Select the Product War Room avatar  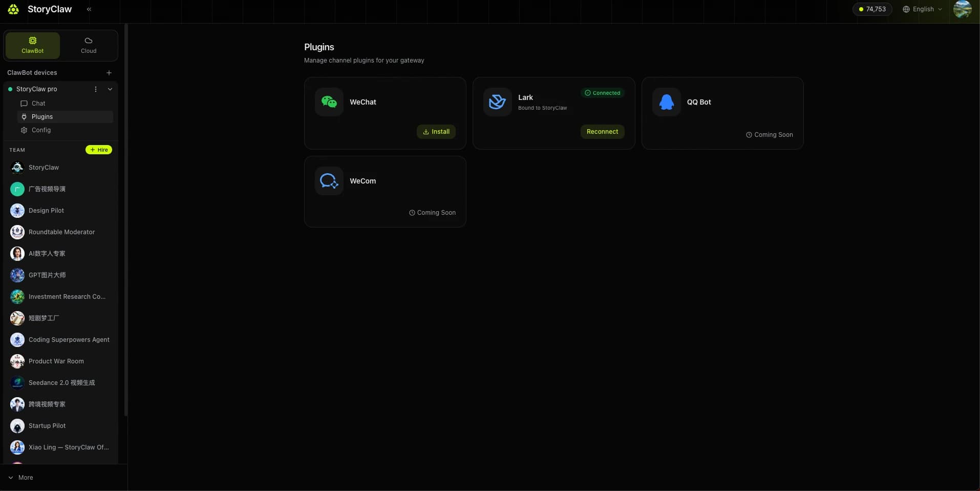pos(17,361)
